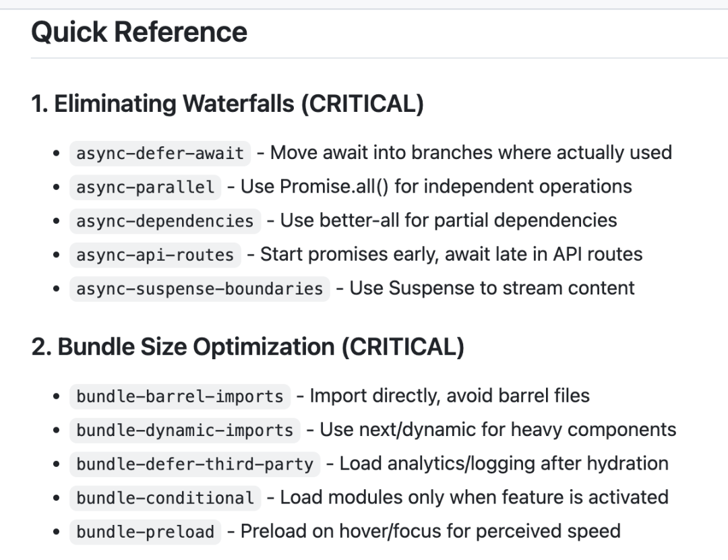728x560 pixels.
Task: Click the async-api-routes code label
Action: (155, 254)
